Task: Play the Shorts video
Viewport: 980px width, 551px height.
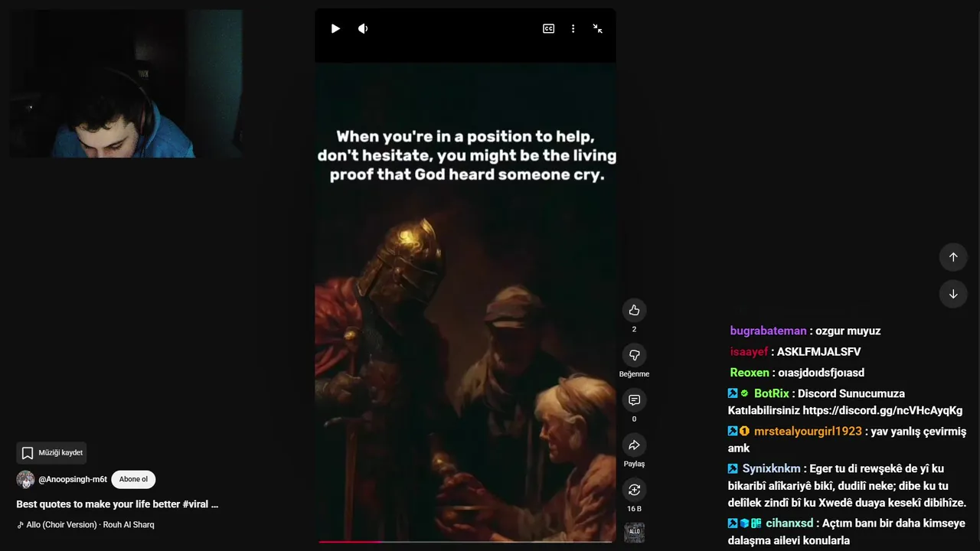Action: click(335, 28)
